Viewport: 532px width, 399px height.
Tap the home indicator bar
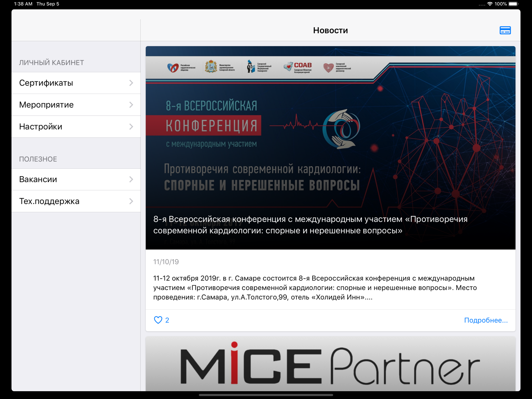[266, 395]
